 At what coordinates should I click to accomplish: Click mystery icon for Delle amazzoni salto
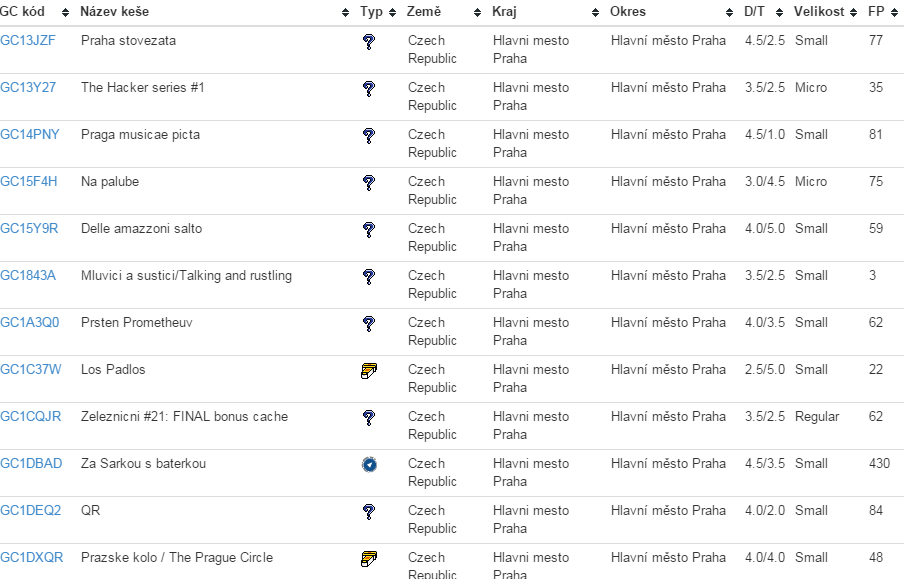(369, 230)
